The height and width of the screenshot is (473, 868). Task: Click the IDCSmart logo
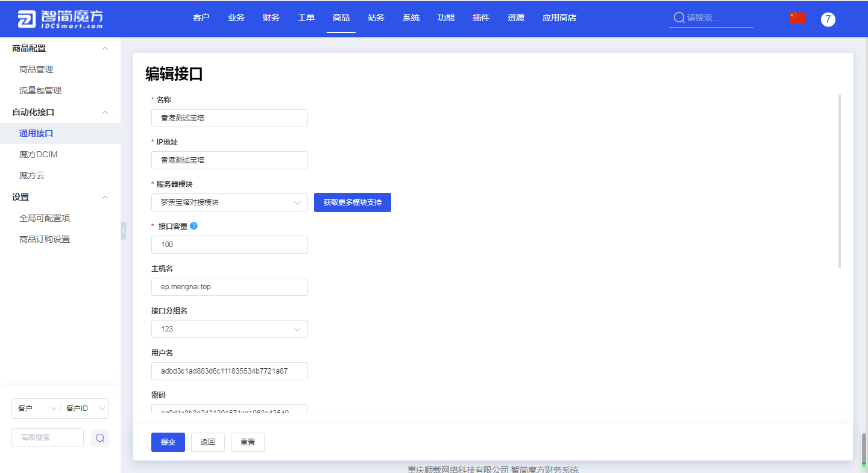[x=60, y=19]
